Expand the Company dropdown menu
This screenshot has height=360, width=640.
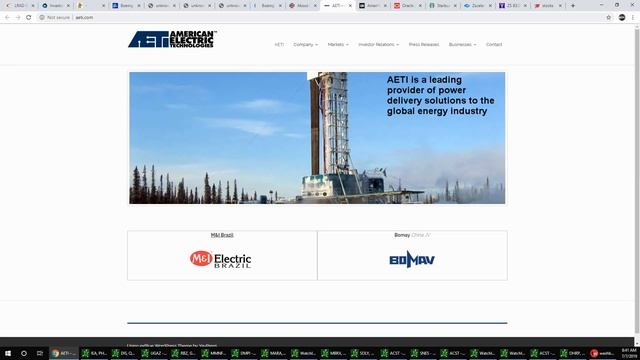tap(305, 44)
